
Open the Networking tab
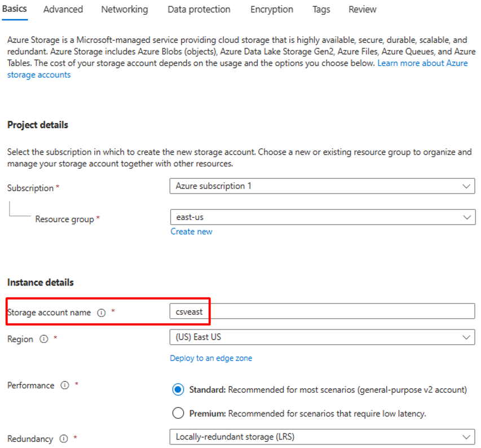pos(125,10)
